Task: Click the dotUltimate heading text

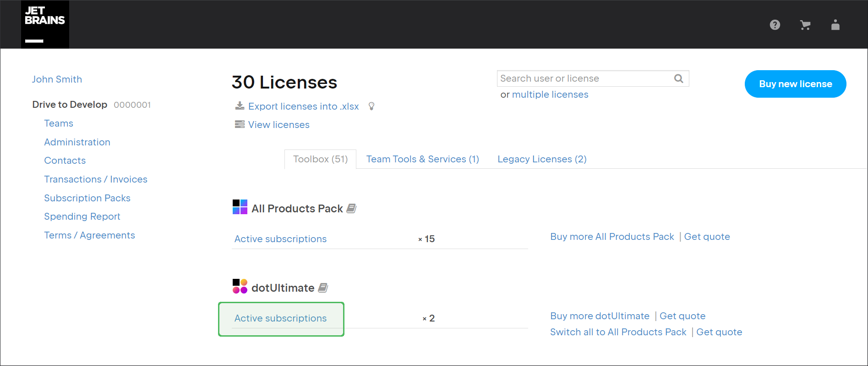Action: (283, 288)
